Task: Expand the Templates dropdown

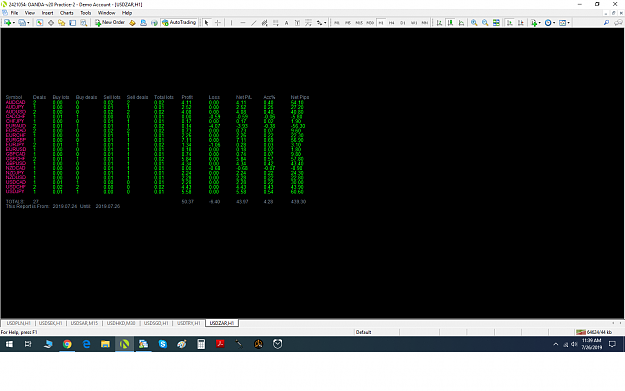Action: pos(568,23)
